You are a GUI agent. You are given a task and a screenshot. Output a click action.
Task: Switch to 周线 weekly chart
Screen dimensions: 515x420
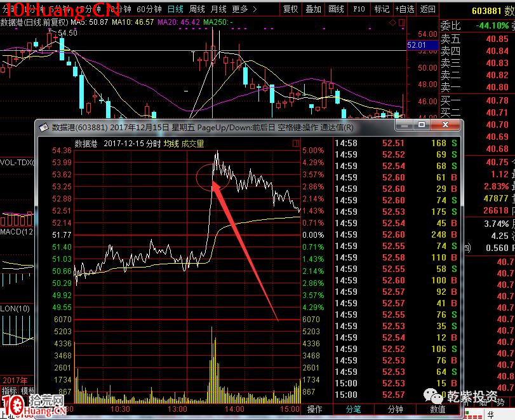pyautogui.click(x=197, y=9)
